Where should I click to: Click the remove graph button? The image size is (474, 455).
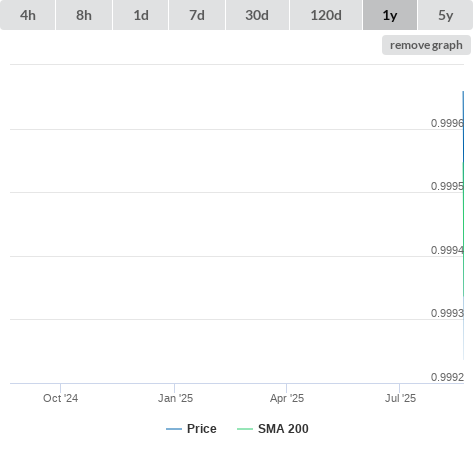click(426, 45)
